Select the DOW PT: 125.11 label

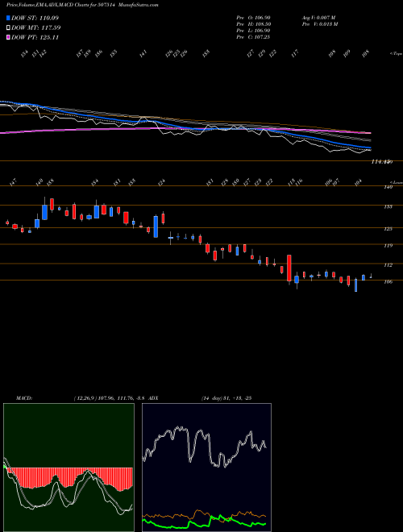pos(35,37)
